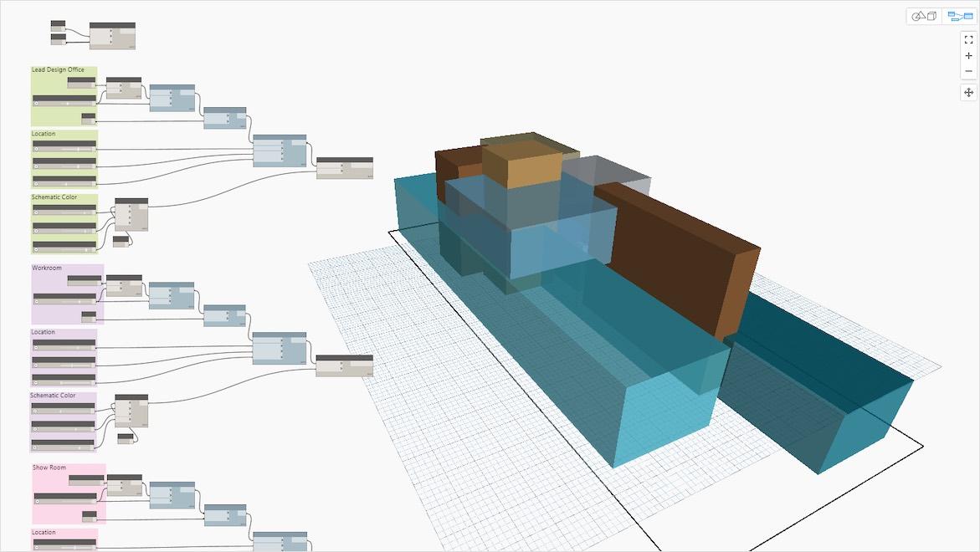Expand the Workroom group slider chevron
Screen dimensions: 980x552
[x=36, y=302]
